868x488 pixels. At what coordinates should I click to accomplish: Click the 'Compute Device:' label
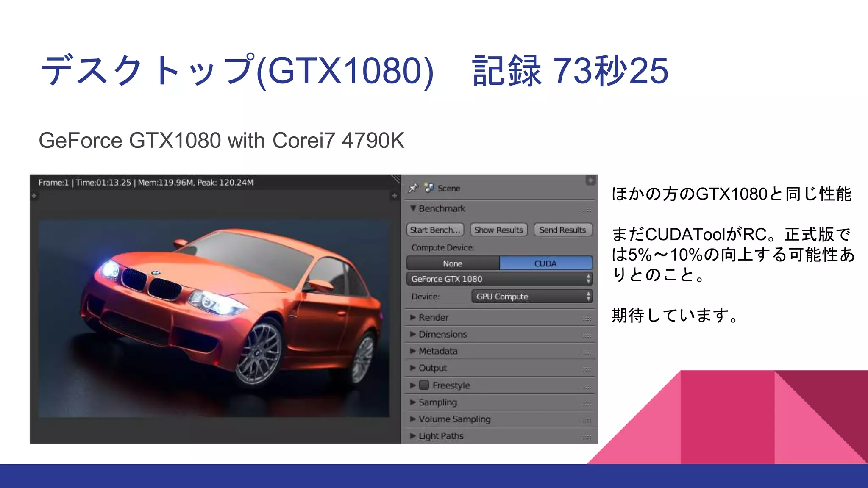(443, 247)
